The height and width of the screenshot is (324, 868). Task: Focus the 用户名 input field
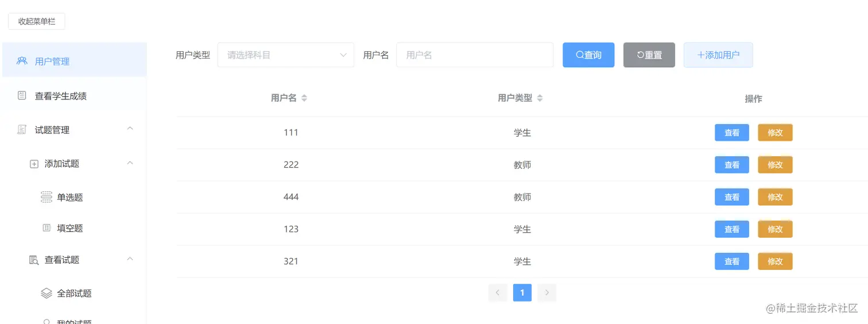tap(475, 55)
